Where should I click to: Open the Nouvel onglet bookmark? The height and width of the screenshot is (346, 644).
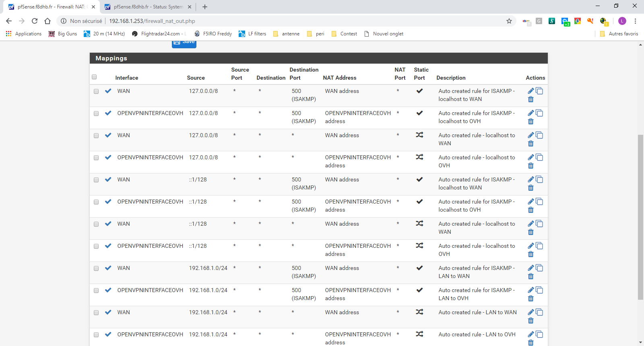click(x=384, y=34)
